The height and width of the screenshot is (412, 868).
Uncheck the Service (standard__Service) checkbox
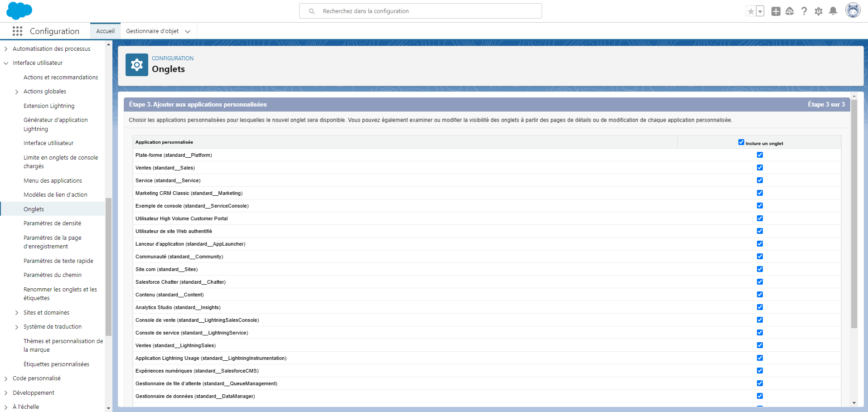coord(760,180)
